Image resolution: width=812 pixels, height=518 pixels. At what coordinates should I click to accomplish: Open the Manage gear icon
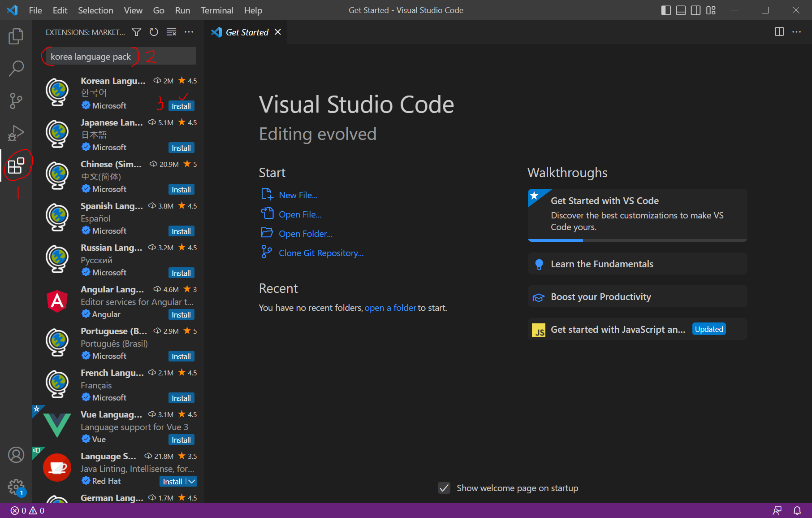16,487
